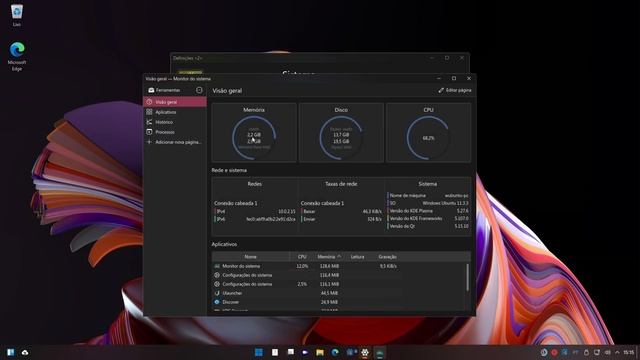Image resolution: width=640 pixels, height=360 pixels.
Task: Select the Ulauncher application row
Action: pyautogui.click(x=339, y=293)
